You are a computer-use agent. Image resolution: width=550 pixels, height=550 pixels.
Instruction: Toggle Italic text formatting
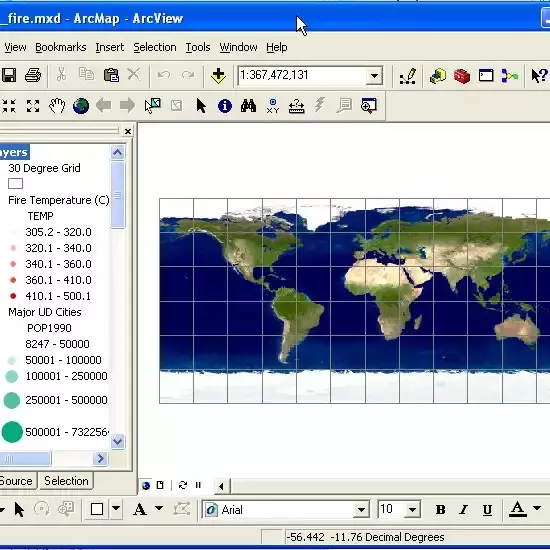click(x=464, y=509)
